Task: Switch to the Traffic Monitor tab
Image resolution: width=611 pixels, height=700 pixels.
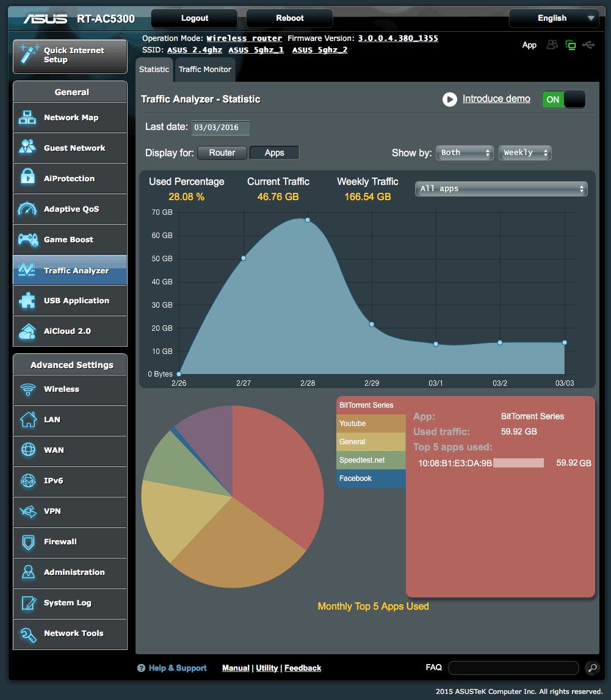Action: (x=204, y=70)
